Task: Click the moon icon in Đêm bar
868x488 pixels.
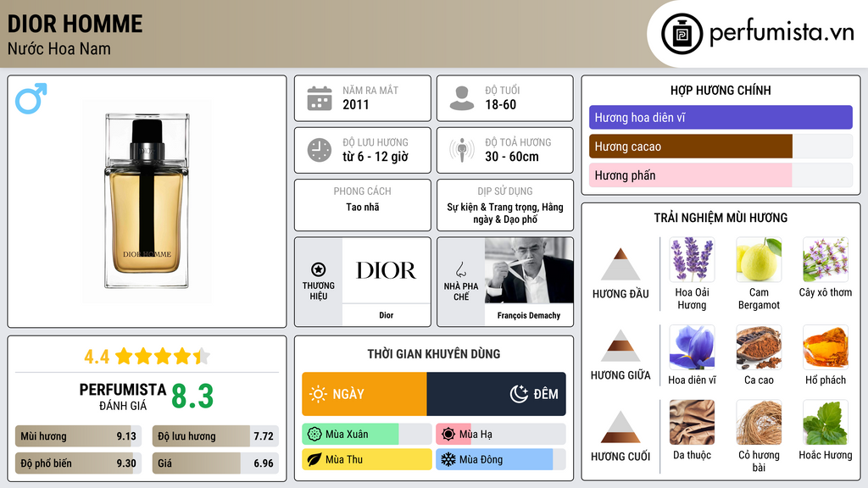Action: (520, 394)
